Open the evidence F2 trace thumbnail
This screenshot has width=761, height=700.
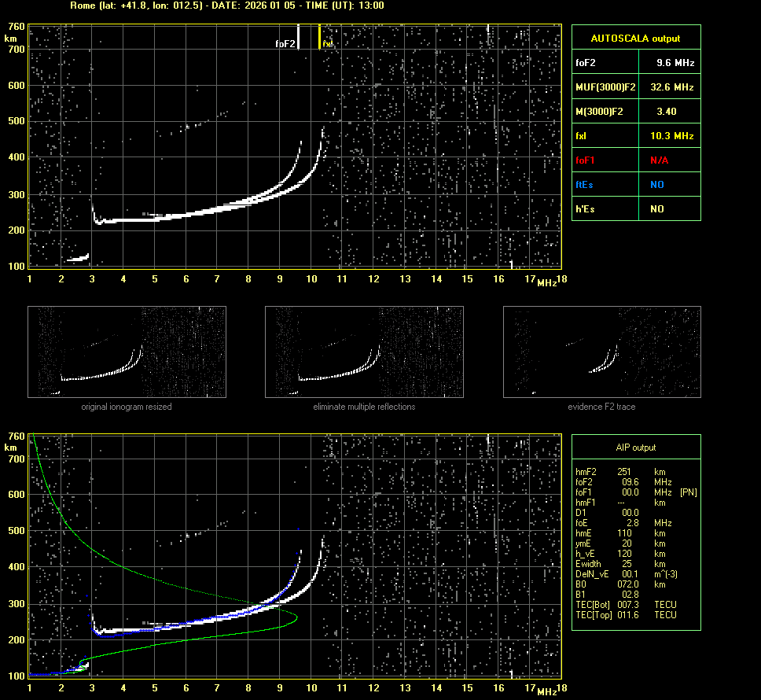pos(601,351)
